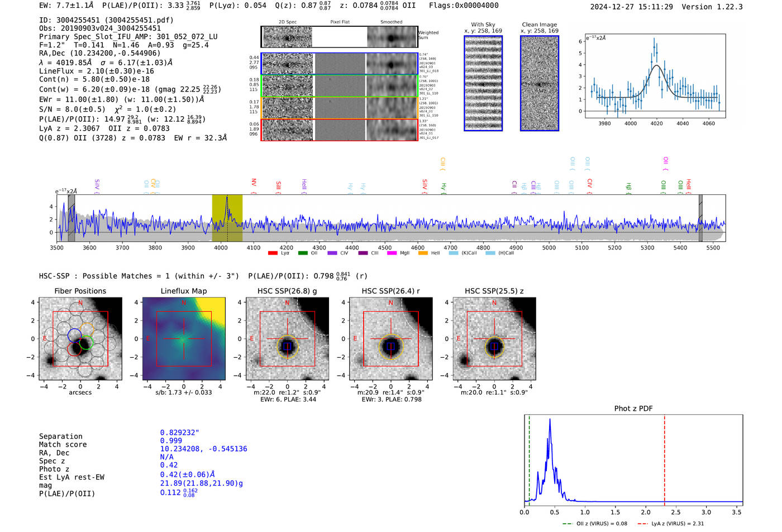The height and width of the screenshot is (532, 782).
Task: Click the Gaussian emission line fit plot
Action: 655,76
